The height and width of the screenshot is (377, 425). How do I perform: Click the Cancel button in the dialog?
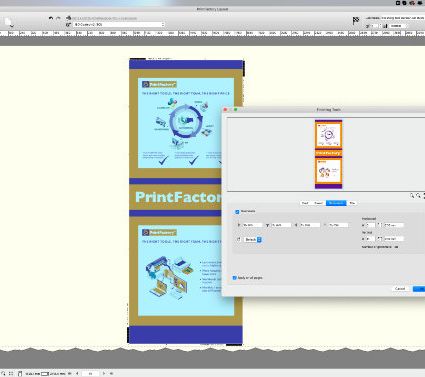point(400,289)
